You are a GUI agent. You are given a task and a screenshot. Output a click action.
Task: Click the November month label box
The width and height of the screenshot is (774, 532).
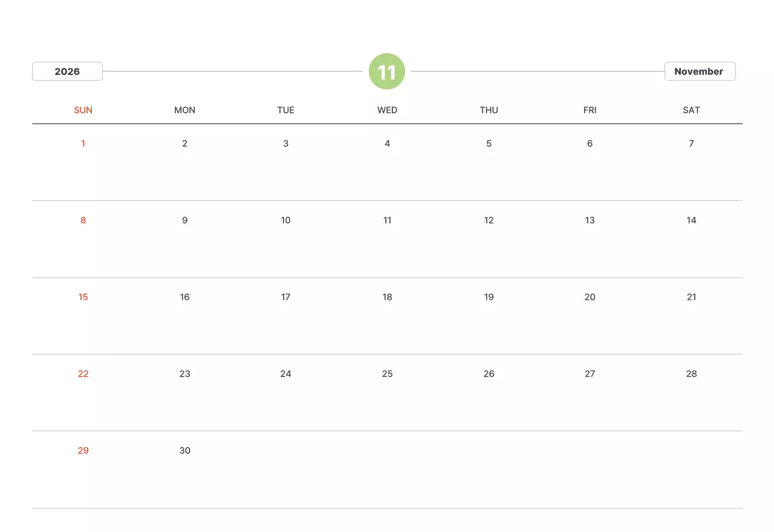pos(699,71)
